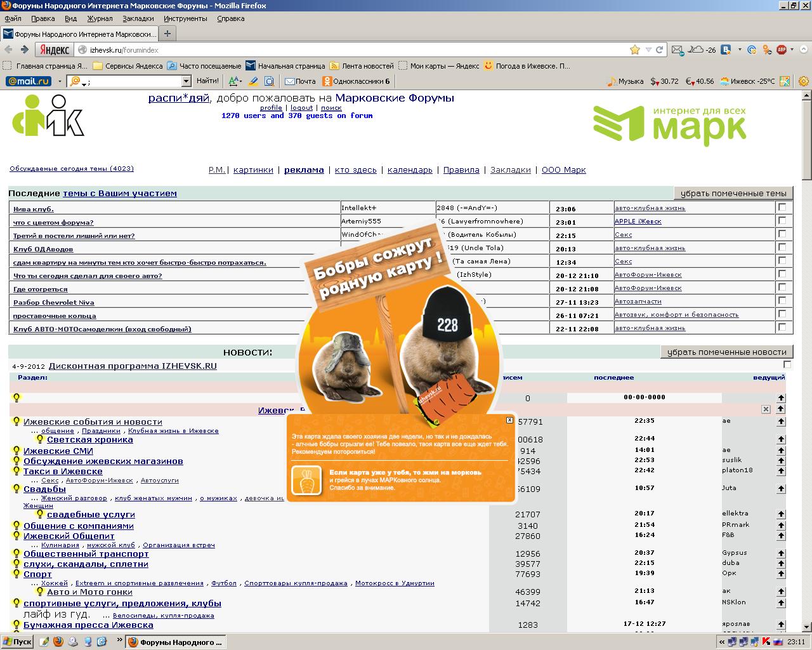Click the Adblock Plus ABP icon
This screenshot has height=650, width=812.
pyautogui.click(x=782, y=50)
